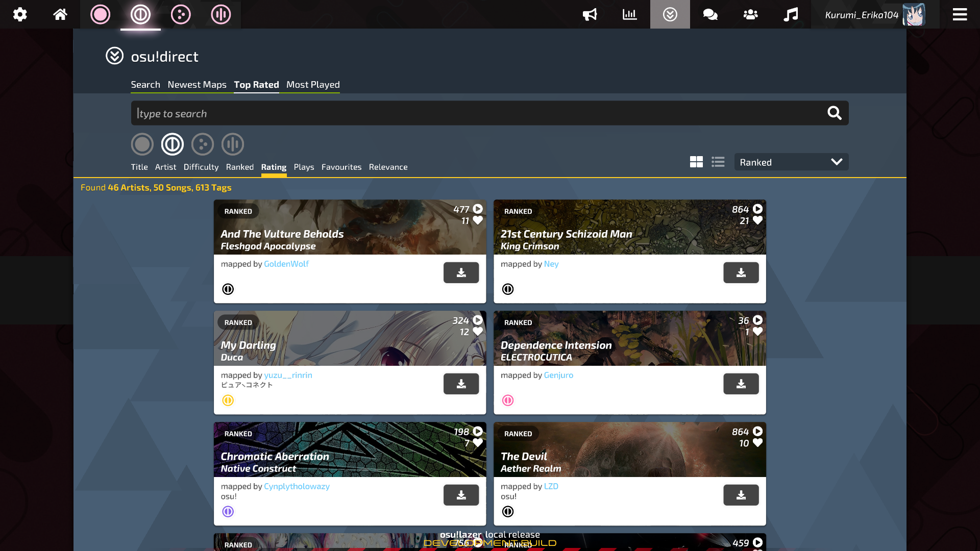
Task: Switch to Most Played tab
Action: tap(313, 84)
